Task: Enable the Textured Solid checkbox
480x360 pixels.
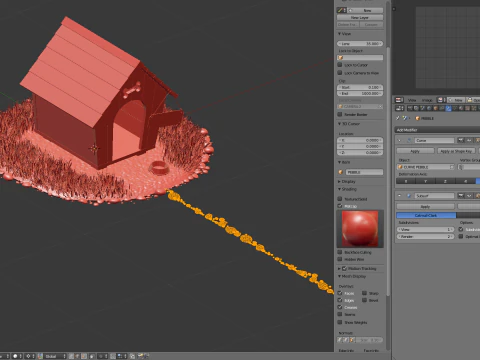Action: tap(340, 199)
